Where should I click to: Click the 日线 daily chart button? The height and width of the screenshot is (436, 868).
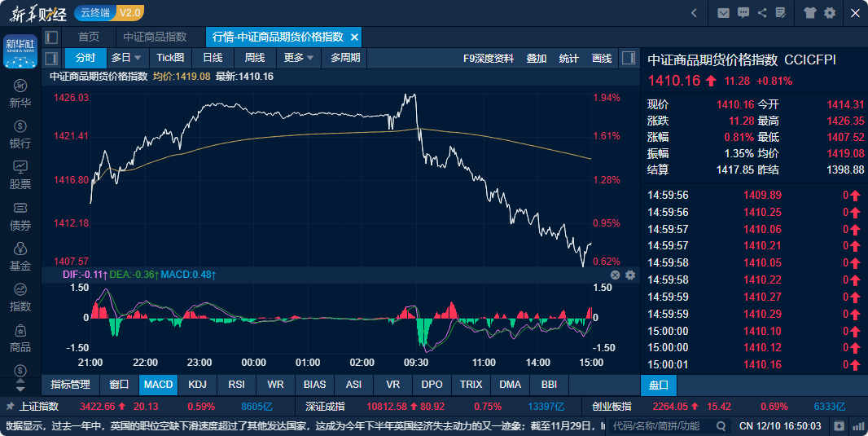tap(213, 58)
